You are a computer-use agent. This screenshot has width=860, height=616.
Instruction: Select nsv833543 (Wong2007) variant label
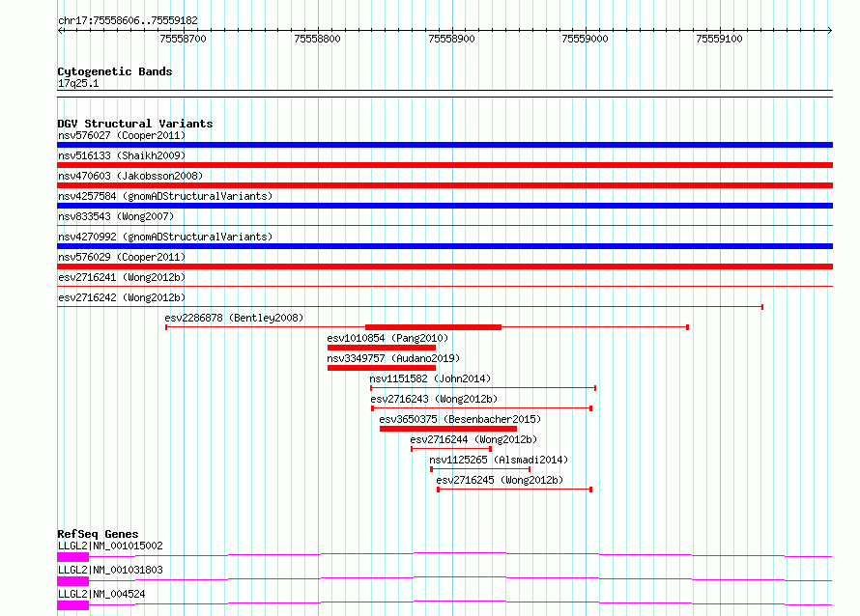[x=116, y=216]
